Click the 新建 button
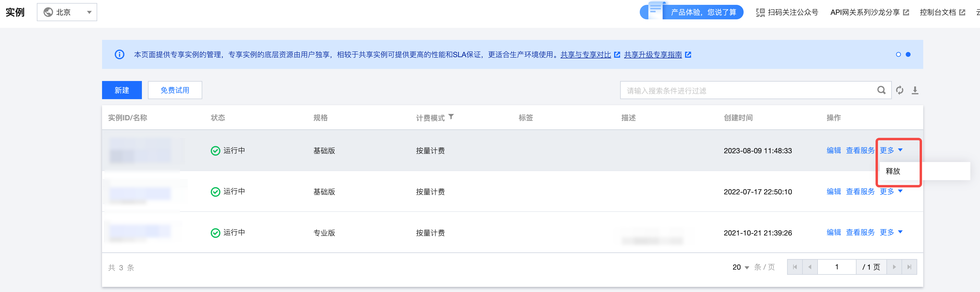Screen dimensions: 980x292 point(122,90)
